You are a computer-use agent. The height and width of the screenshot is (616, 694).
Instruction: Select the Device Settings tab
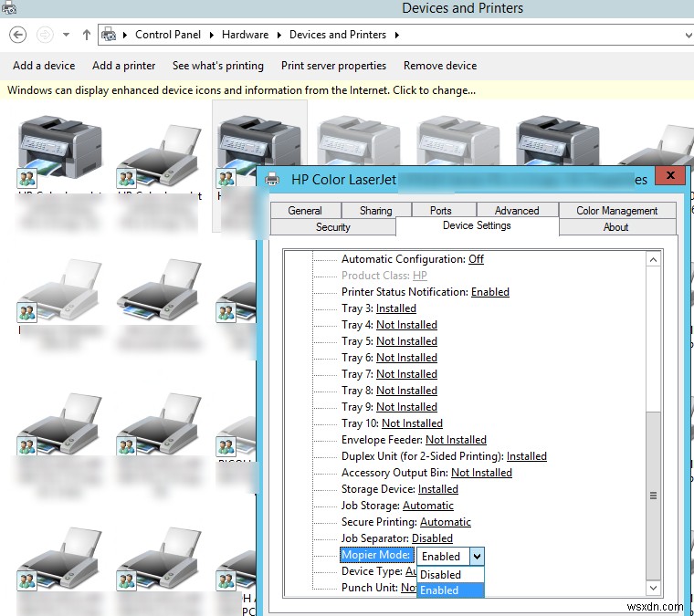[x=477, y=225]
